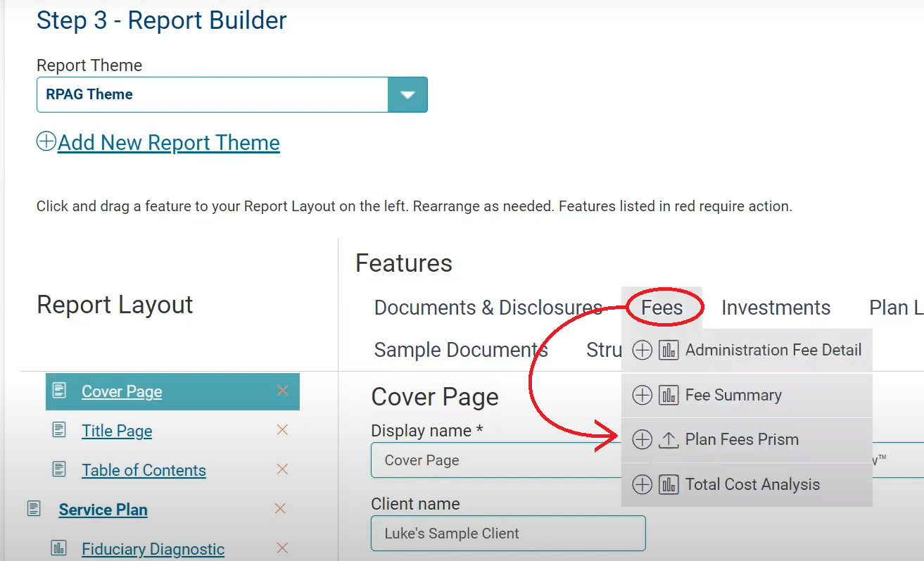The image size is (924, 561).
Task: Open the Sample Documents tab
Action: [x=461, y=350]
